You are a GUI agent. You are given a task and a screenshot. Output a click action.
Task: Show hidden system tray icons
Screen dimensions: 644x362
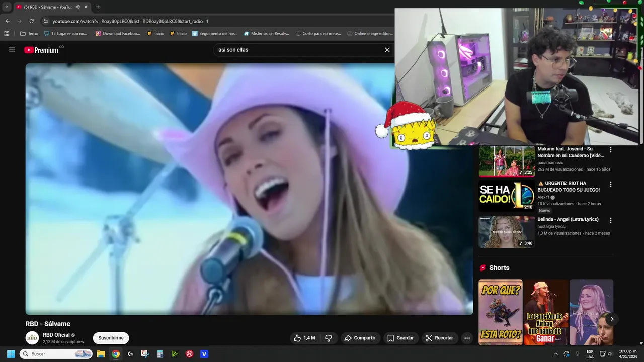(555, 354)
